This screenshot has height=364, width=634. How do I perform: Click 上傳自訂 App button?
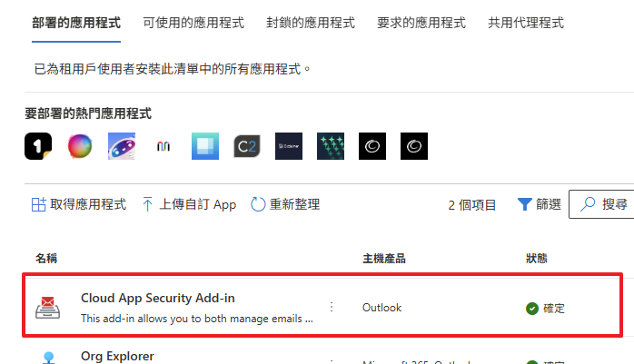click(189, 204)
